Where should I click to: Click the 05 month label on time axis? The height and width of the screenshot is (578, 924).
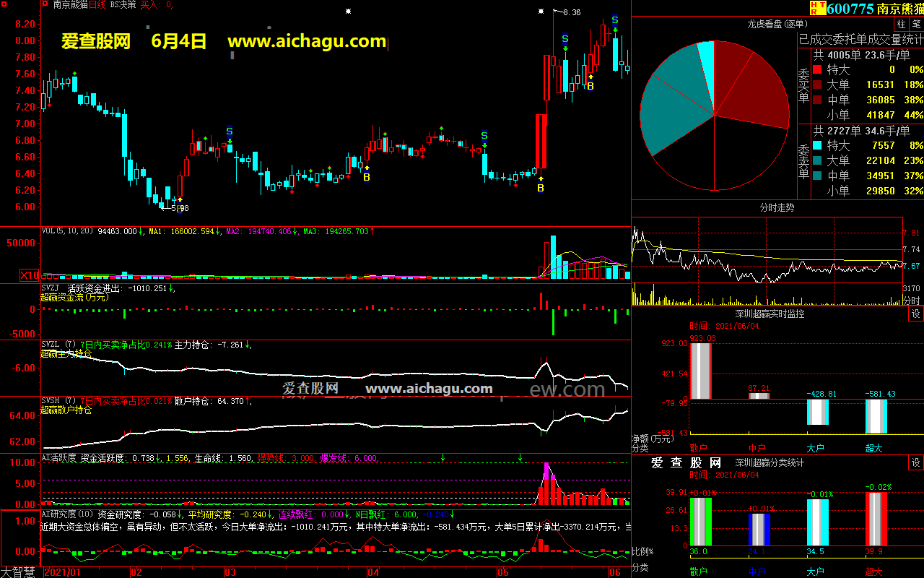point(503,572)
